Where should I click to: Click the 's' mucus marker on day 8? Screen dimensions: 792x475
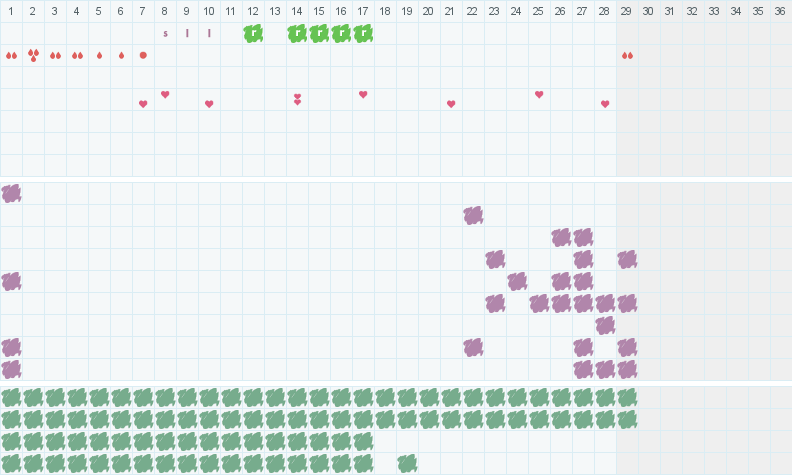point(165,33)
